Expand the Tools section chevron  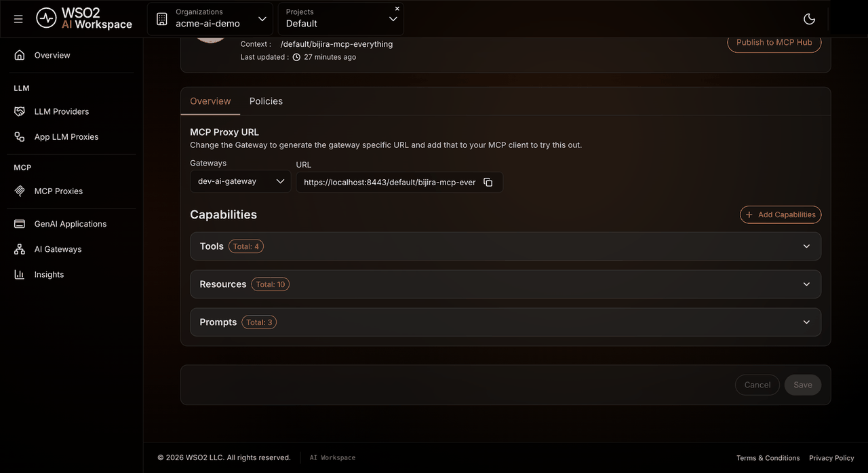pos(806,246)
